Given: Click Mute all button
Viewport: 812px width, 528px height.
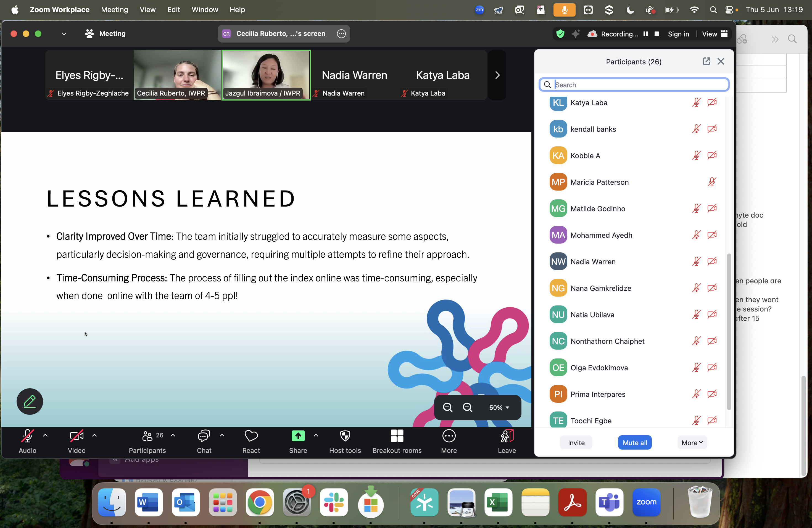Looking at the screenshot, I should pos(635,442).
